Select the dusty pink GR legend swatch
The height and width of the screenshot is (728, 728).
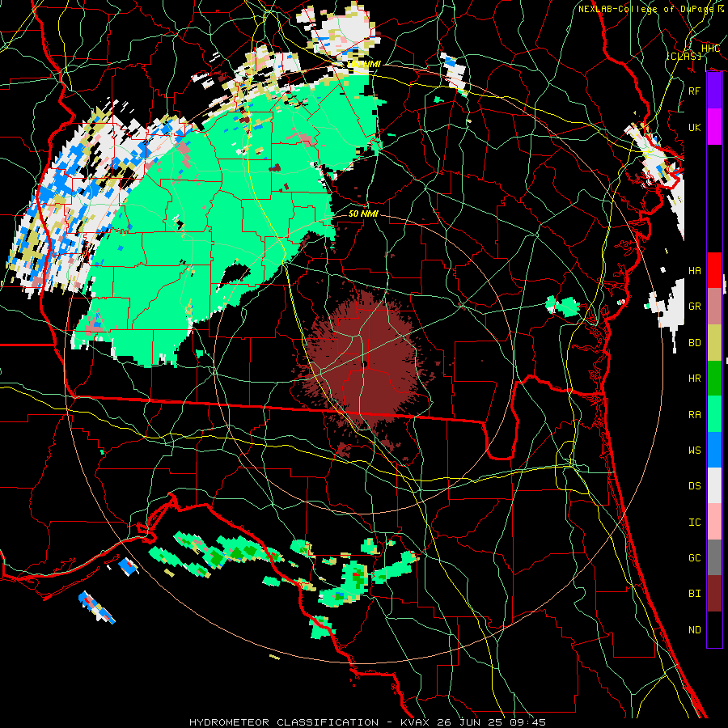[x=714, y=306]
